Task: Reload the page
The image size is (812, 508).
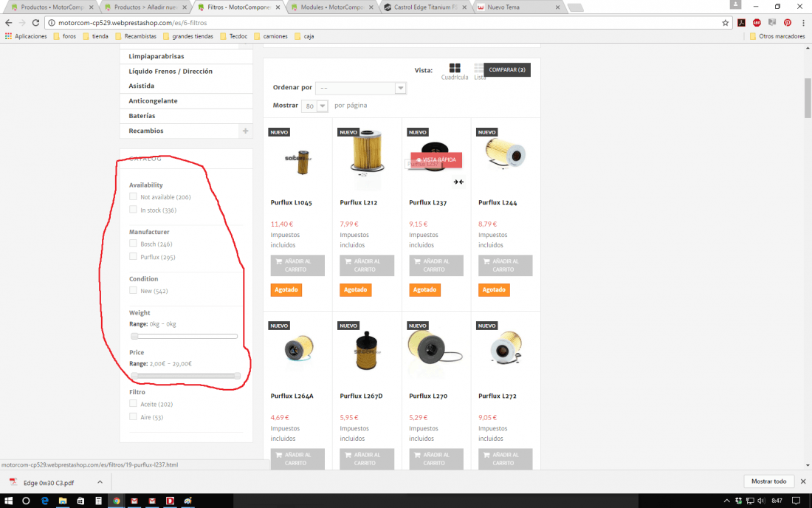Action: (x=35, y=23)
